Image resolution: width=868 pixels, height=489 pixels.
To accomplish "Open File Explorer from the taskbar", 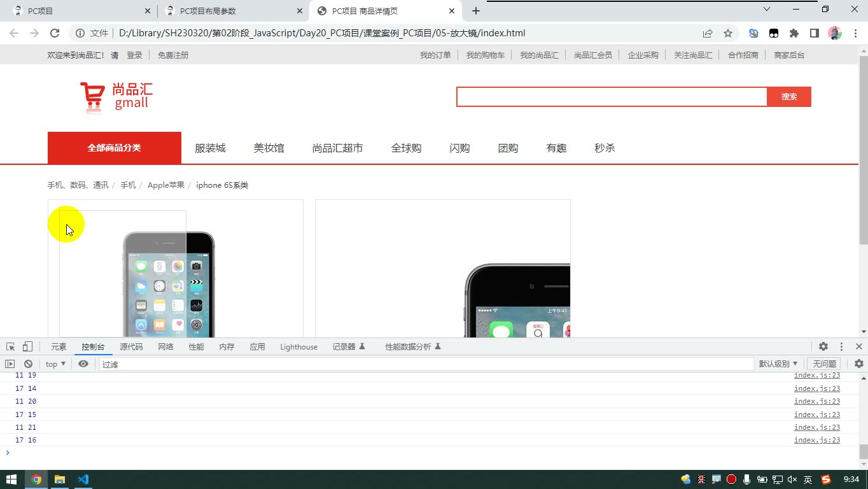I will 60,479.
